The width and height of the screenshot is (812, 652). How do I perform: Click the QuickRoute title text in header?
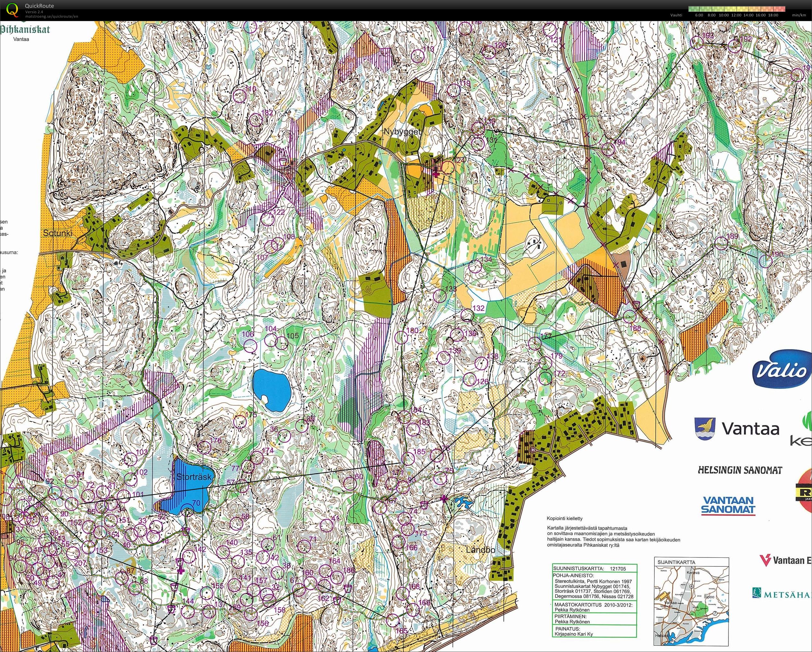click(39, 6)
